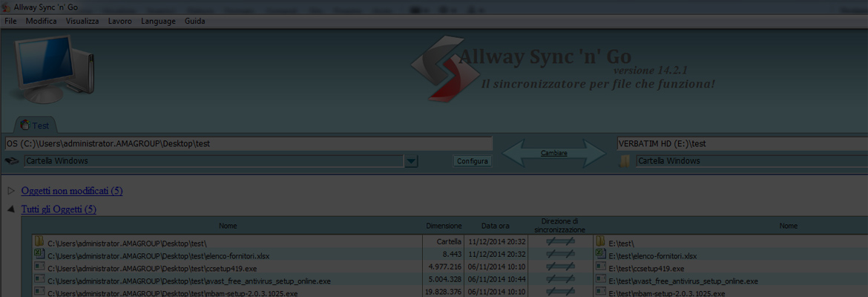Click the date 06/11/2014 10:44
The width and height of the screenshot is (868, 297).
pos(496,281)
